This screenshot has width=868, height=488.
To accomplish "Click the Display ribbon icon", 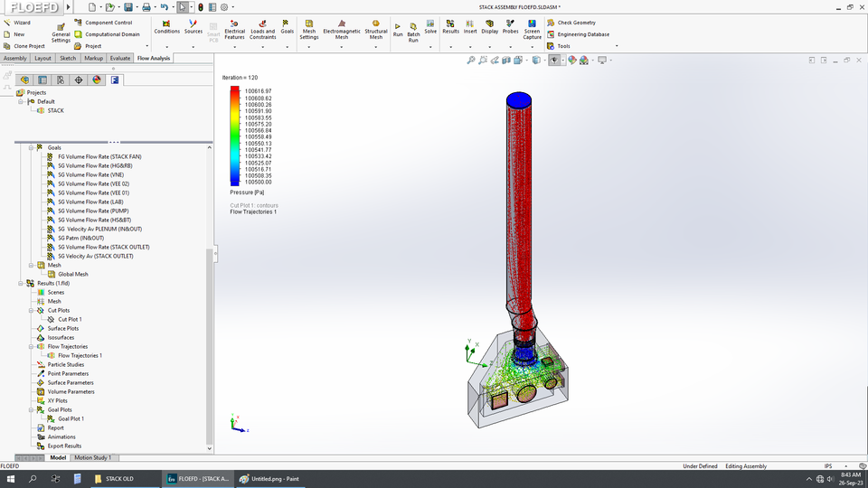I will 489,23.
